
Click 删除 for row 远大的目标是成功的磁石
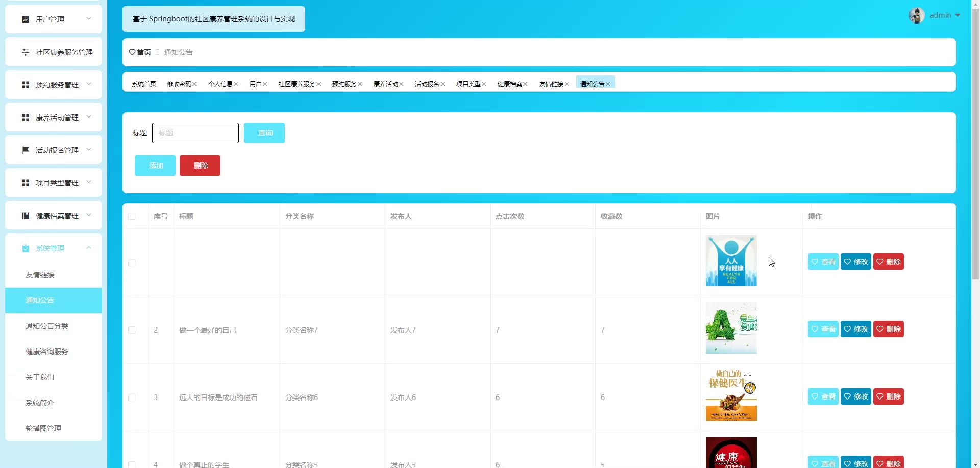coord(889,396)
